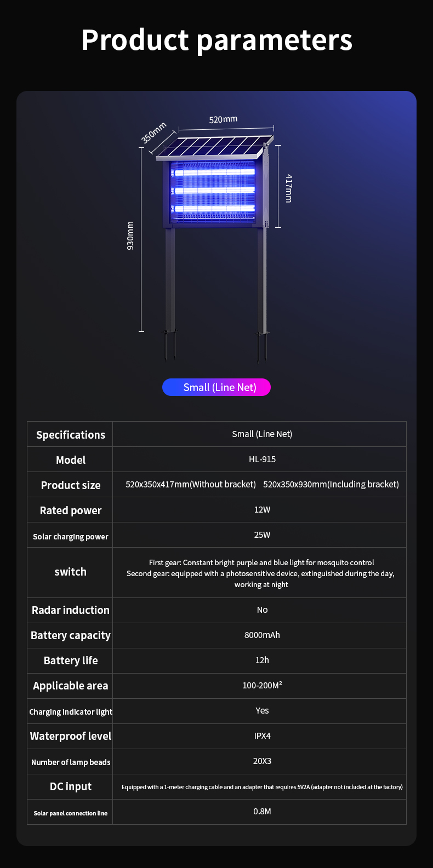Screen dimensions: 433x868
Task: Click the Radar induction row label
Action: (x=71, y=610)
